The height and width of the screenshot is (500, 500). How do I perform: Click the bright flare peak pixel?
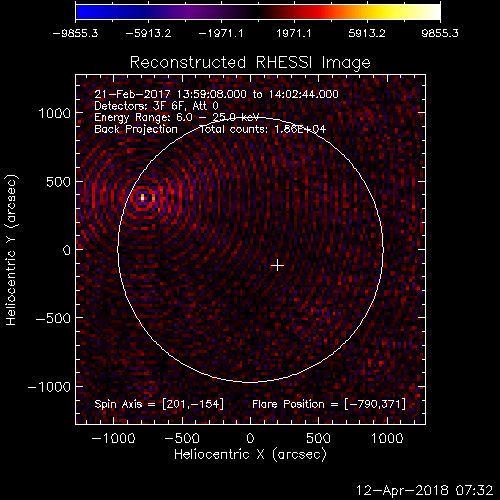click(x=143, y=198)
